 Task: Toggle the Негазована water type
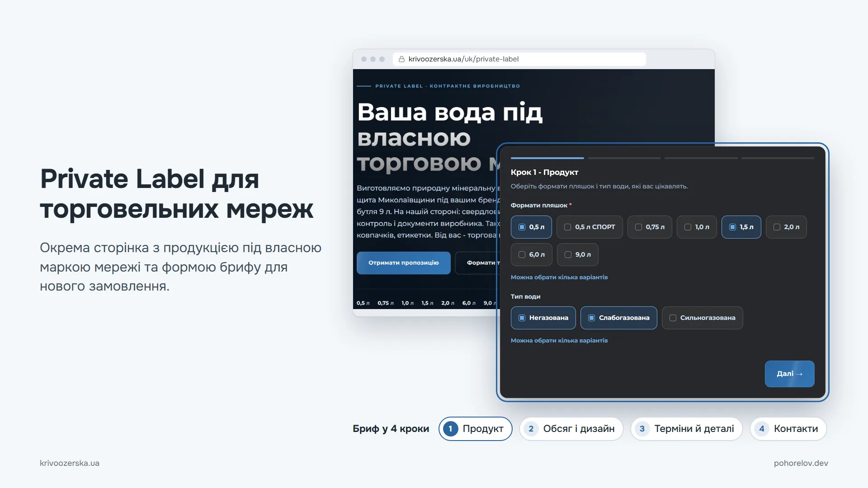point(543,318)
